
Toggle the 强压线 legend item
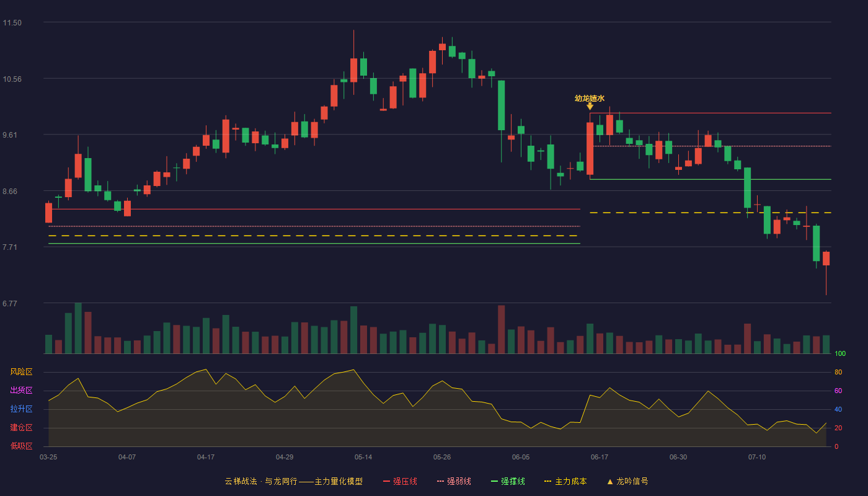tap(400, 481)
